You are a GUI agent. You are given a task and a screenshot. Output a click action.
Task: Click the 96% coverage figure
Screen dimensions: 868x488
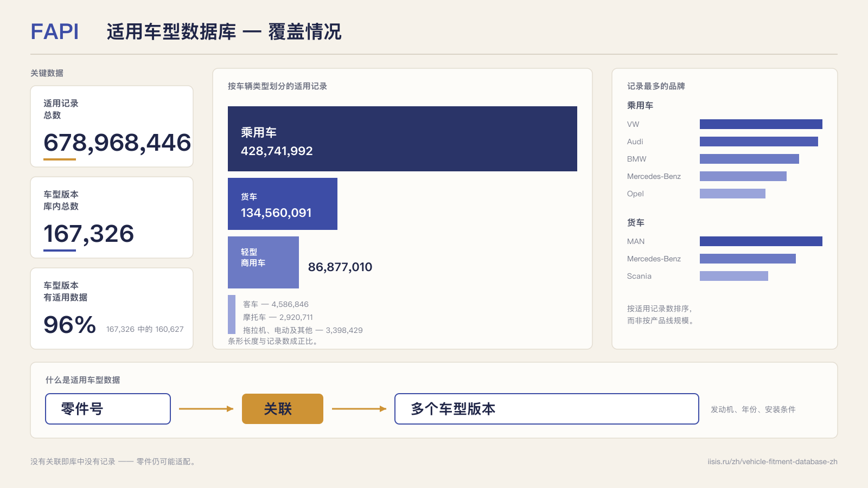69,325
